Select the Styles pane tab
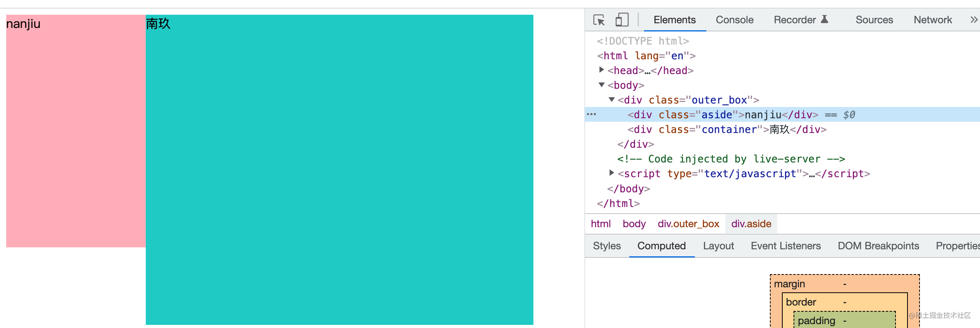This screenshot has height=328, width=980. pos(607,246)
